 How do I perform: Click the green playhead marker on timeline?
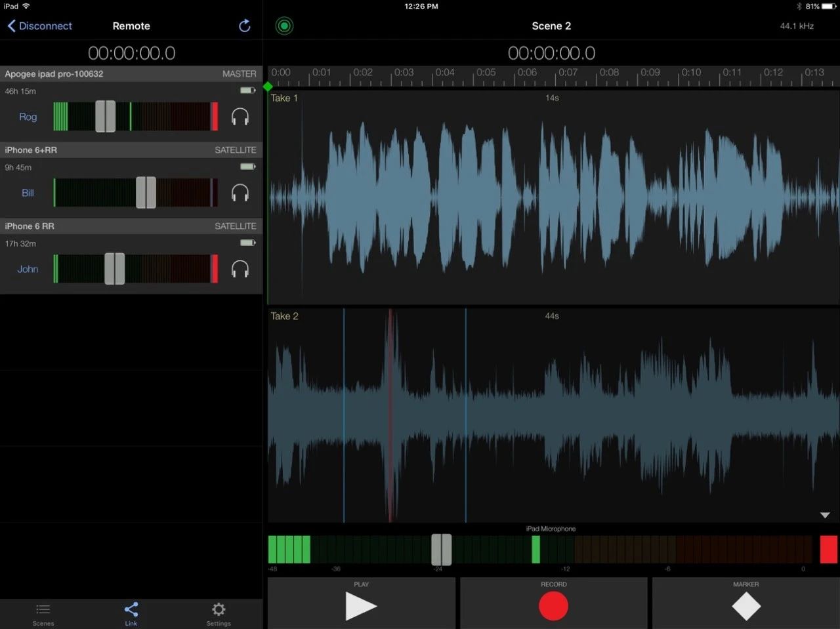268,87
